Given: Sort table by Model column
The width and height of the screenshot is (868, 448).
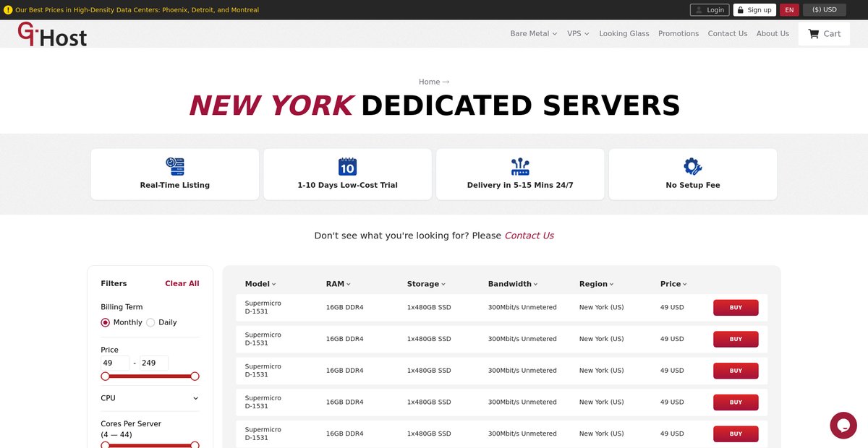Looking at the screenshot, I should (260, 284).
